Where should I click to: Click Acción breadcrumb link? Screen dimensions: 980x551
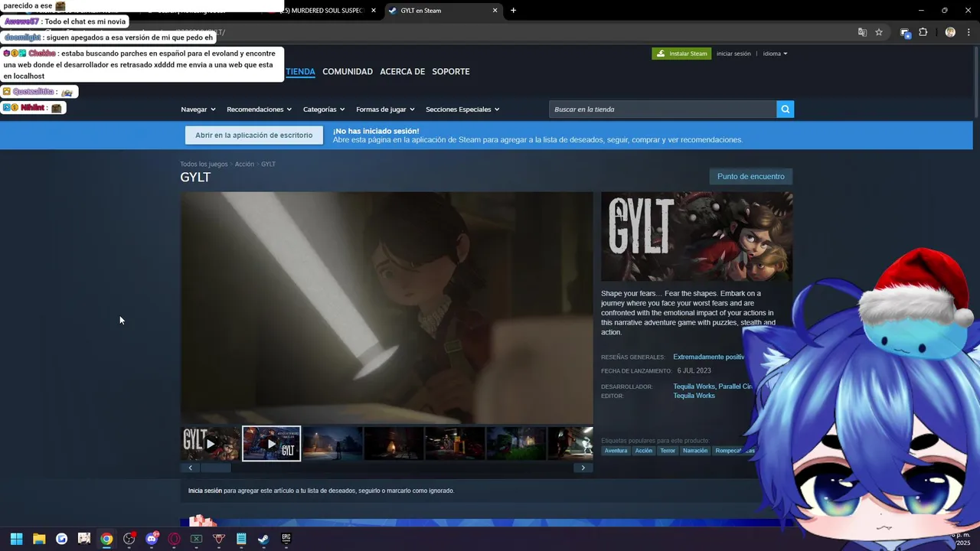(244, 165)
